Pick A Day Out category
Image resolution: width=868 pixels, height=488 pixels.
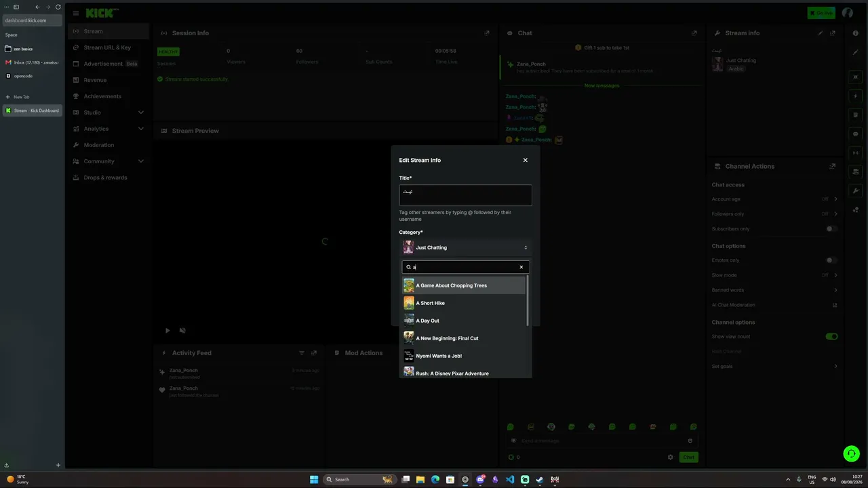pyautogui.click(x=464, y=321)
